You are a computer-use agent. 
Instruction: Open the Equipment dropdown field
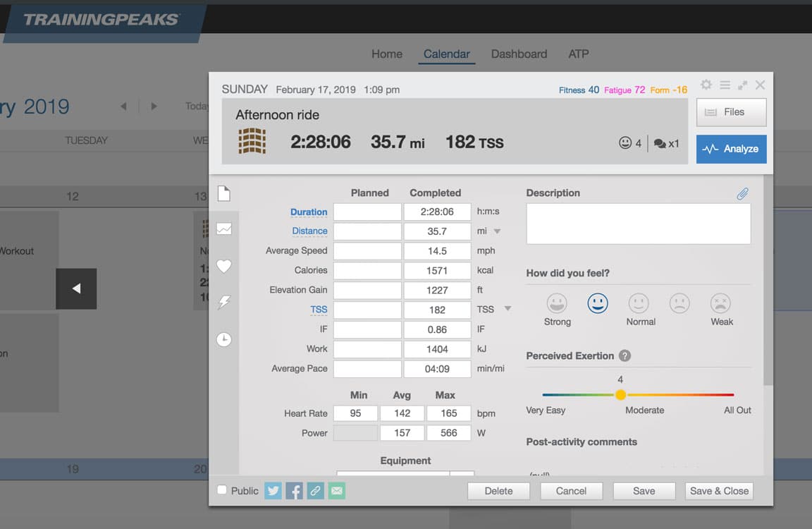[405, 473]
